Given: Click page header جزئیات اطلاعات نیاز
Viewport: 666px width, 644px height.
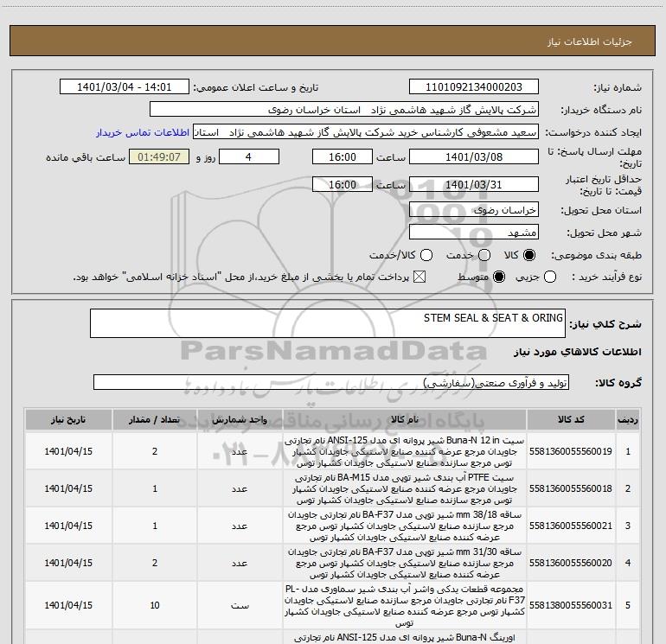Looking at the screenshot, I should coord(590,41).
